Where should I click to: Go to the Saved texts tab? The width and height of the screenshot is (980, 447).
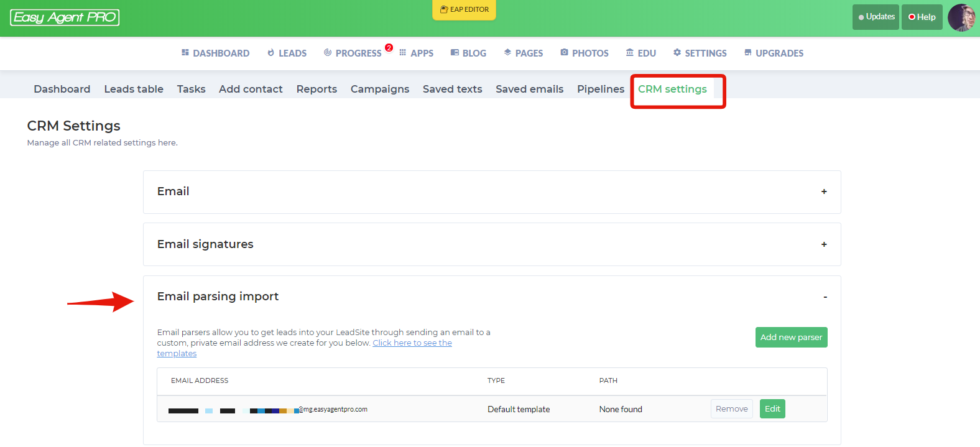point(453,89)
